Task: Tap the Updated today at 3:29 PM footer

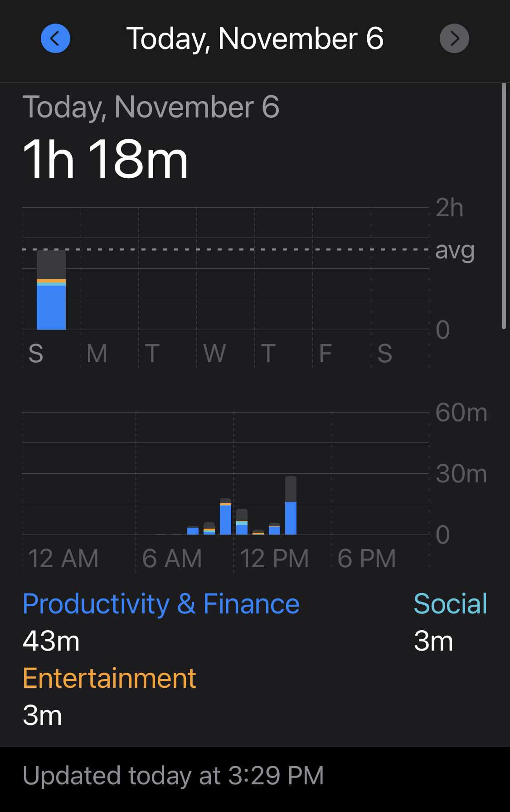Action: coord(173,775)
